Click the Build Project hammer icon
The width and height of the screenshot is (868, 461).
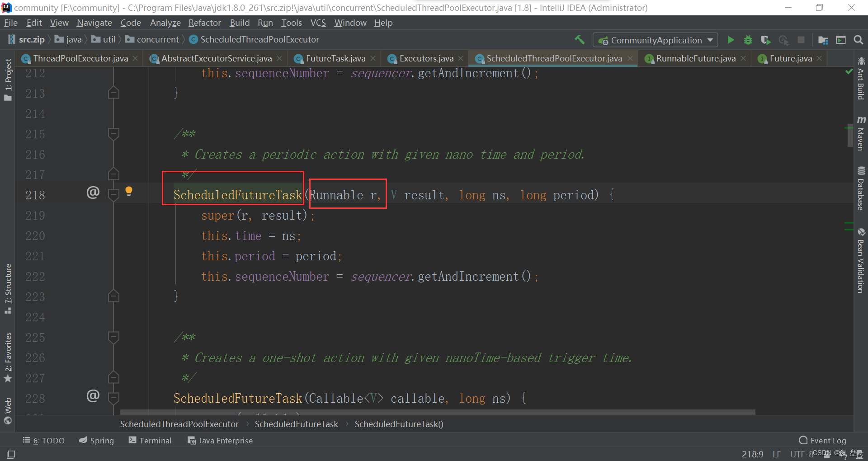[580, 40]
